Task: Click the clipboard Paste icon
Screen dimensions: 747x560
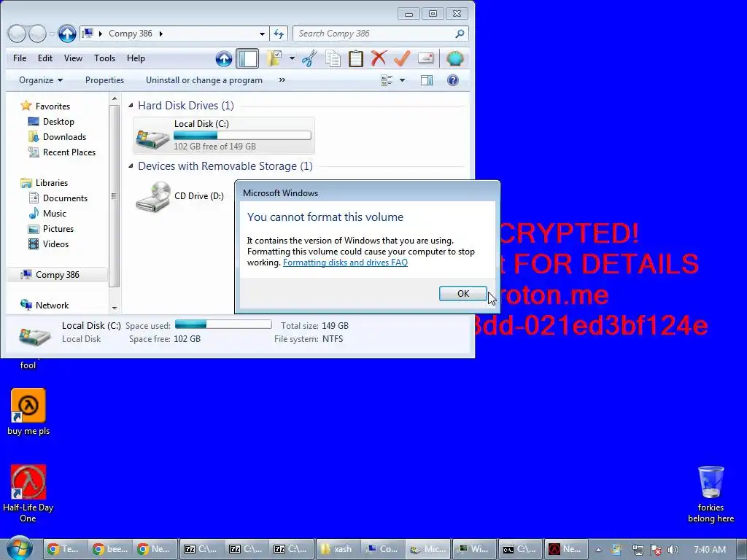Action: coord(355,58)
